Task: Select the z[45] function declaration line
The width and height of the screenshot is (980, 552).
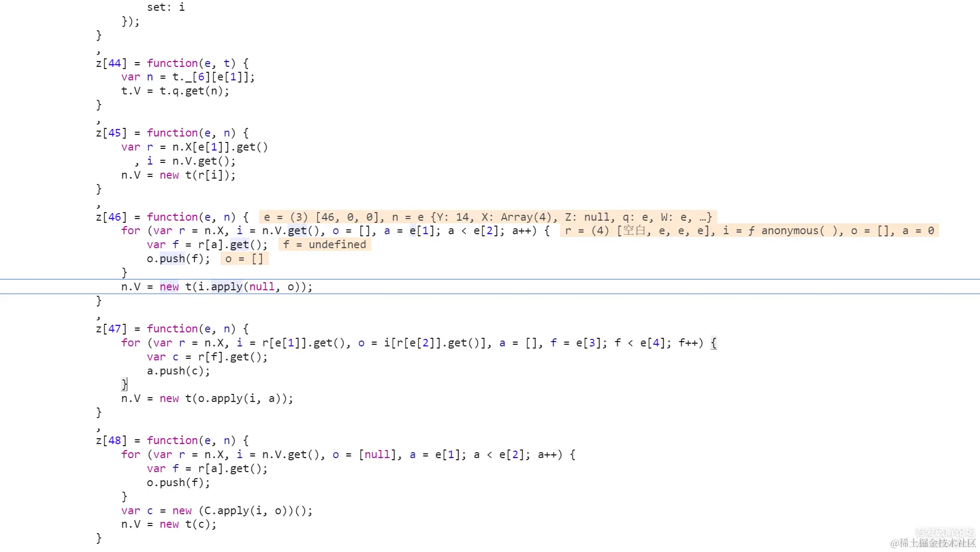Action: click(x=172, y=133)
